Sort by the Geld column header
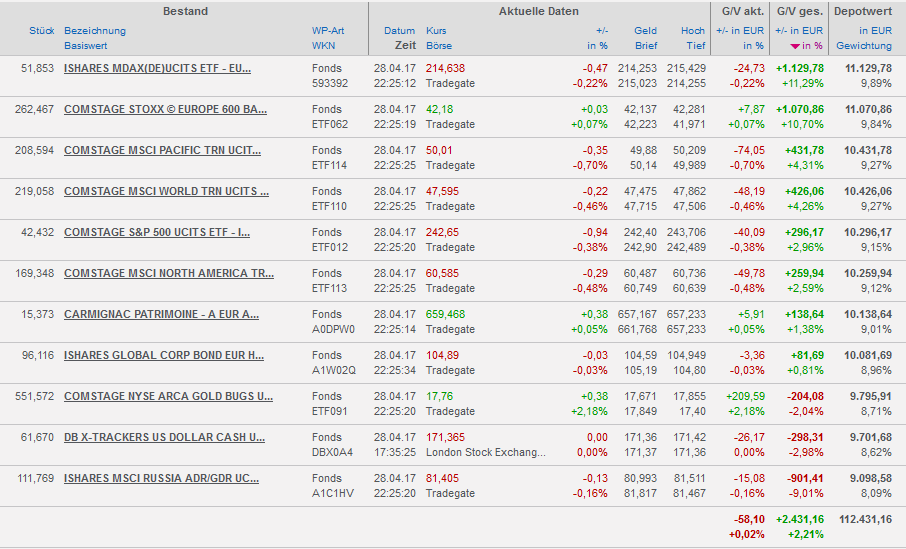 (x=645, y=31)
